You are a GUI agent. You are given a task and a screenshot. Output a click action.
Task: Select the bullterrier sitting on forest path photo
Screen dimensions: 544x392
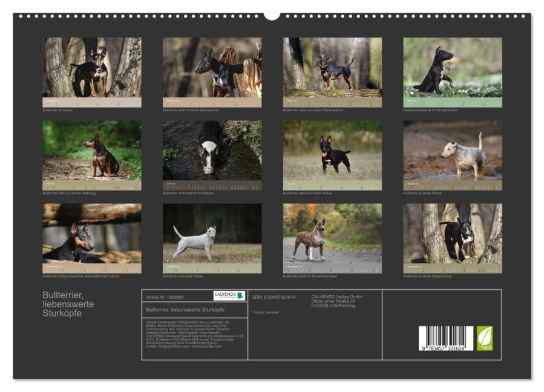pos(92,150)
